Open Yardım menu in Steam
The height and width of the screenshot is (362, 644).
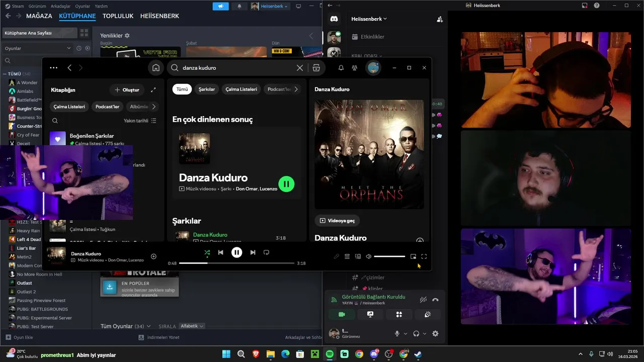101,6
